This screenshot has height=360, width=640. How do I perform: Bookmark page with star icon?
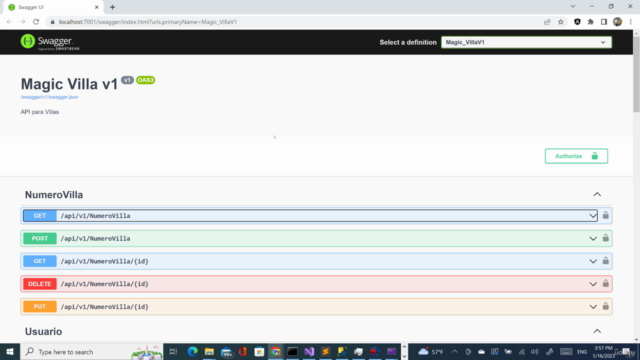click(561, 22)
